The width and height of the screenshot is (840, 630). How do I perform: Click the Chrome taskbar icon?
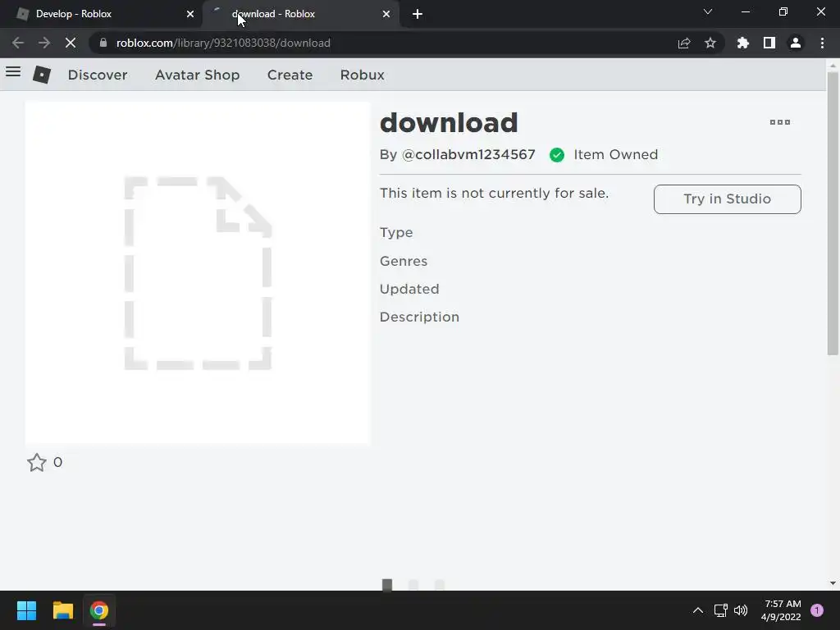(99, 610)
